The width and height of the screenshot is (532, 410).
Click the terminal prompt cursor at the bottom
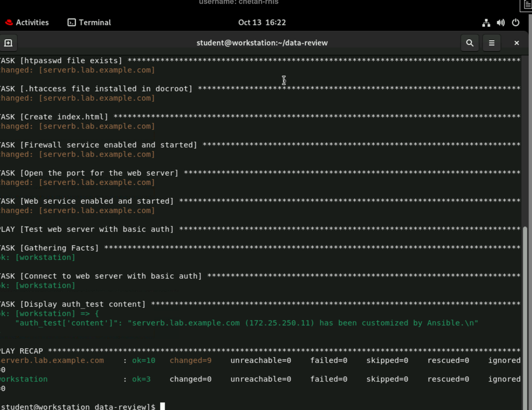(162, 406)
